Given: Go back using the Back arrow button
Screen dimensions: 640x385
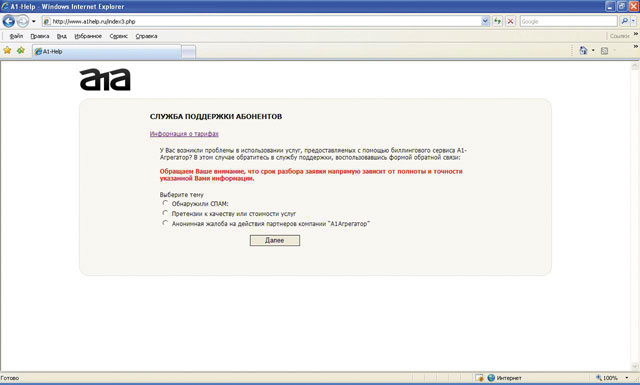Looking at the screenshot, I should click(x=9, y=21).
